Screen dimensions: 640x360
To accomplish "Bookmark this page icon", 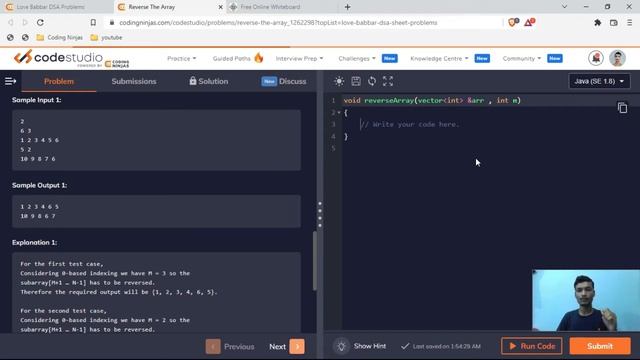I will (x=93, y=22).
